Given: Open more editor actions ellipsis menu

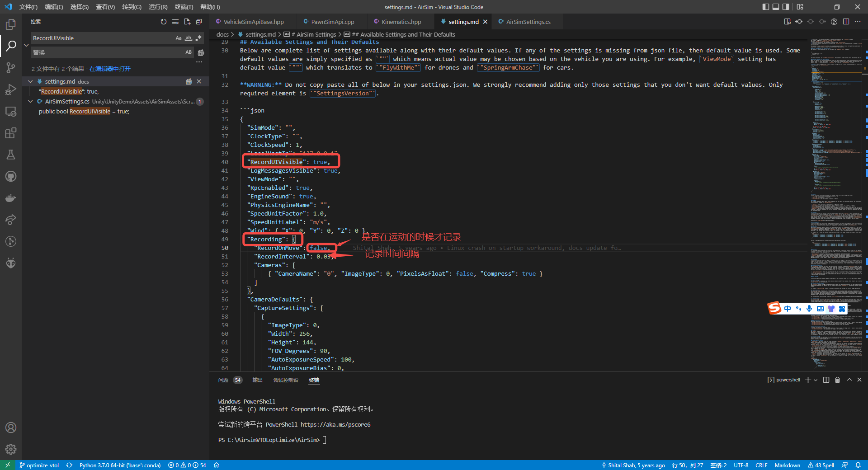Looking at the screenshot, I should click(858, 22).
